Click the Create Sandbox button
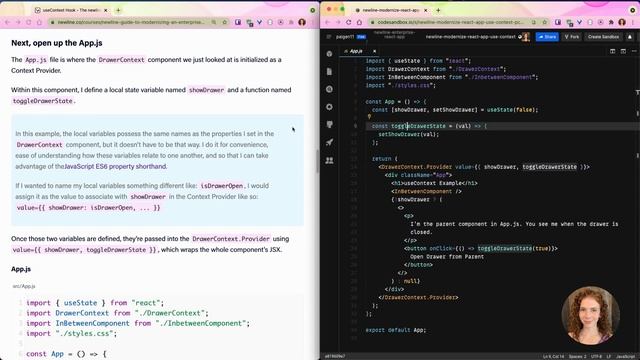 pyautogui.click(x=603, y=37)
